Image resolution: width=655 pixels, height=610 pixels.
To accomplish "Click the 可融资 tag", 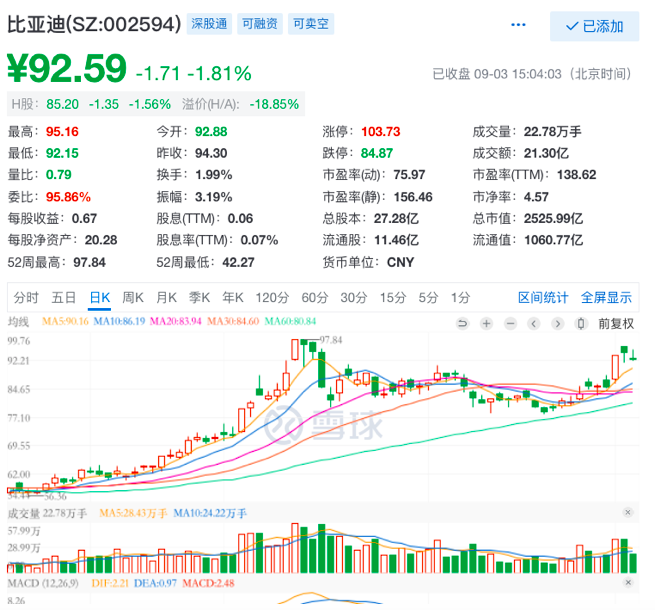I will 260,24.
